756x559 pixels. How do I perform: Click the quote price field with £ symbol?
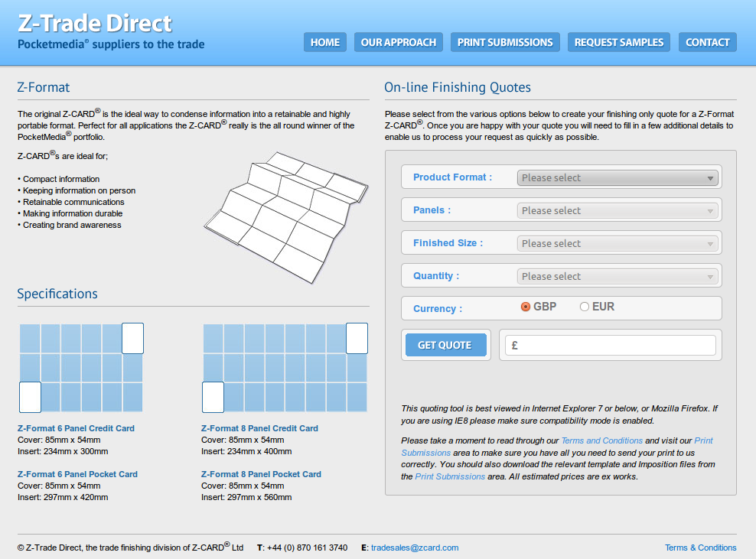611,346
